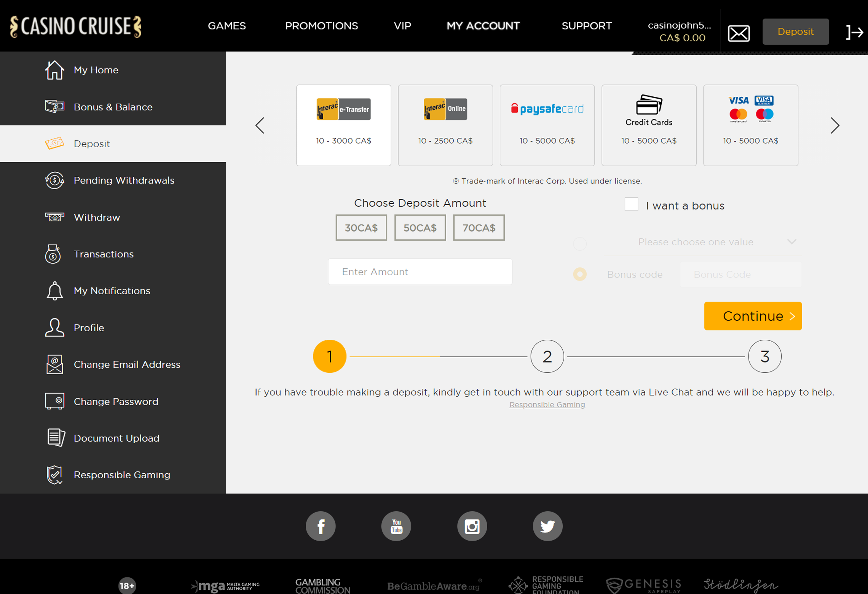Open the Twitter social icon
The height and width of the screenshot is (594, 868).
547,526
